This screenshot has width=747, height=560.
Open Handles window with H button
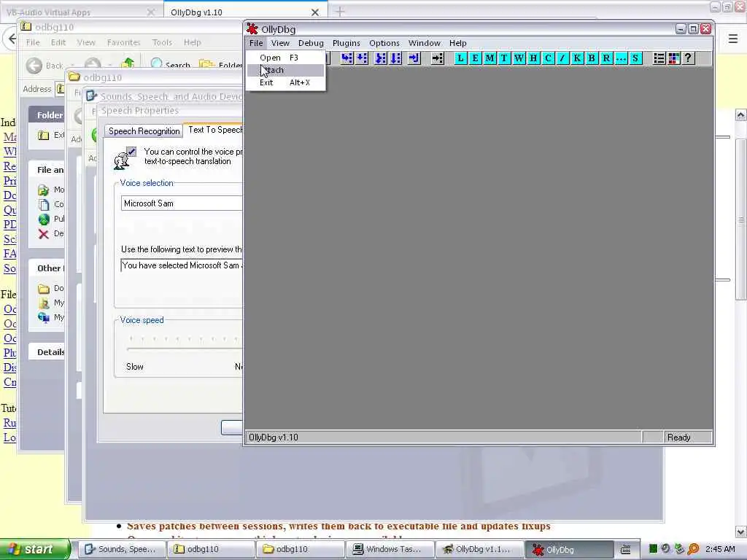[533, 58]
